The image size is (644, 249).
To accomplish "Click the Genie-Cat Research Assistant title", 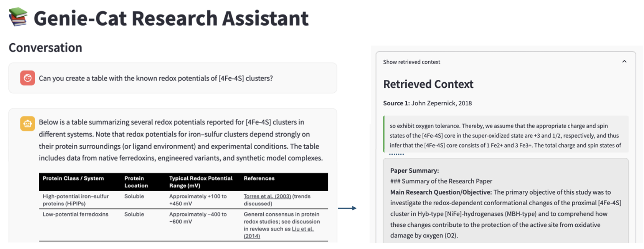I will 171,18.
